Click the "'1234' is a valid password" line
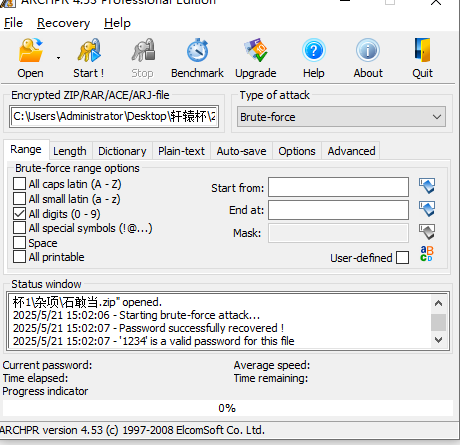The width and height of the screenshot is (460, 445). point(153,341)
